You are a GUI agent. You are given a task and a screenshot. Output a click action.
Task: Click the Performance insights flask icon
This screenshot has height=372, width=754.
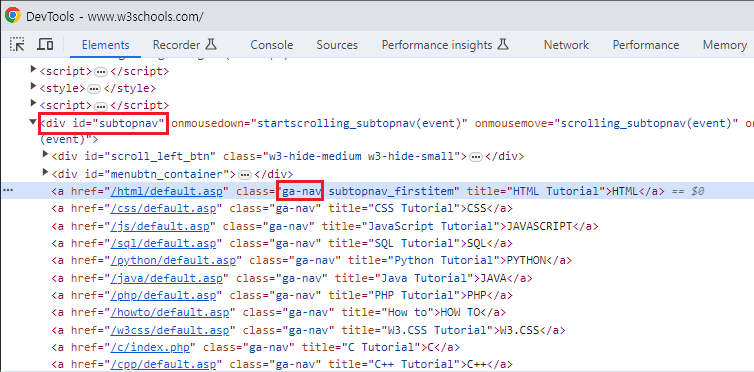click(503, 45)
